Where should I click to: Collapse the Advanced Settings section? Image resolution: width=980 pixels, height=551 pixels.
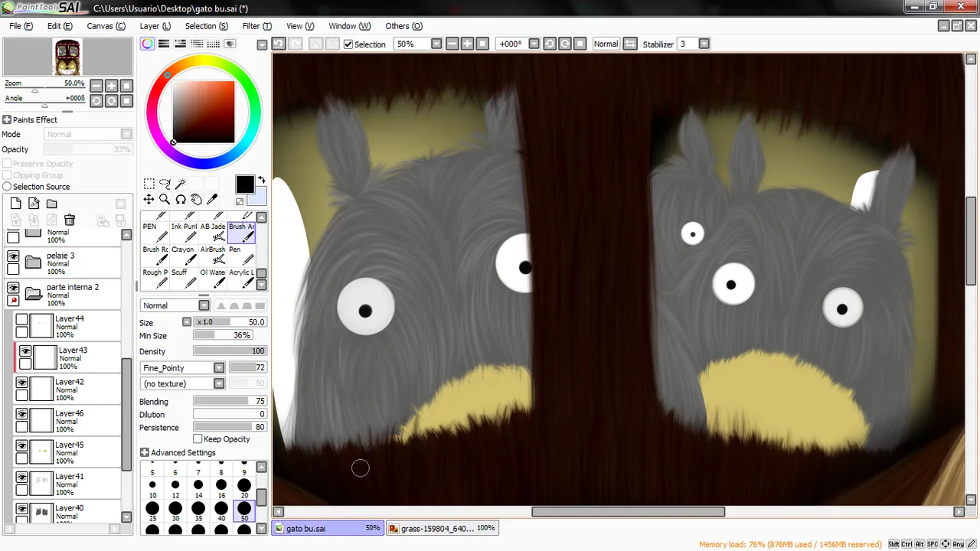point(145,453)
